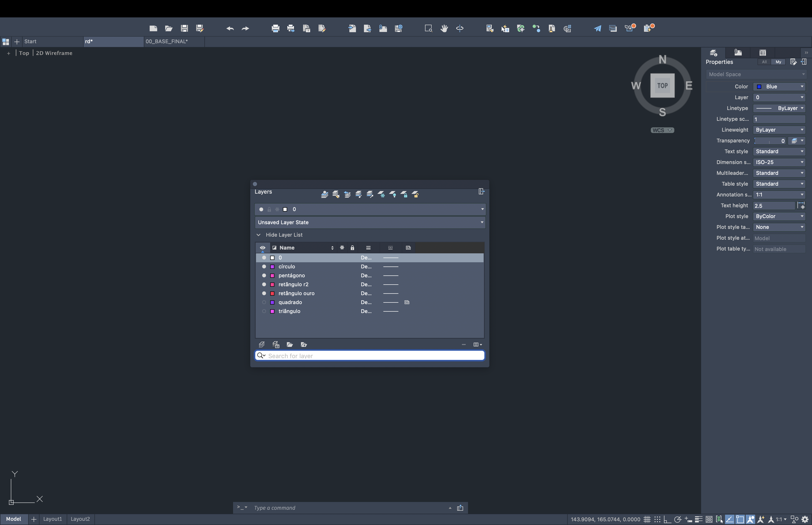The height and width of the screenshot is (525, 812).
Task: Toggle visibility of quadrado layer
Action: tap(264, 302)
